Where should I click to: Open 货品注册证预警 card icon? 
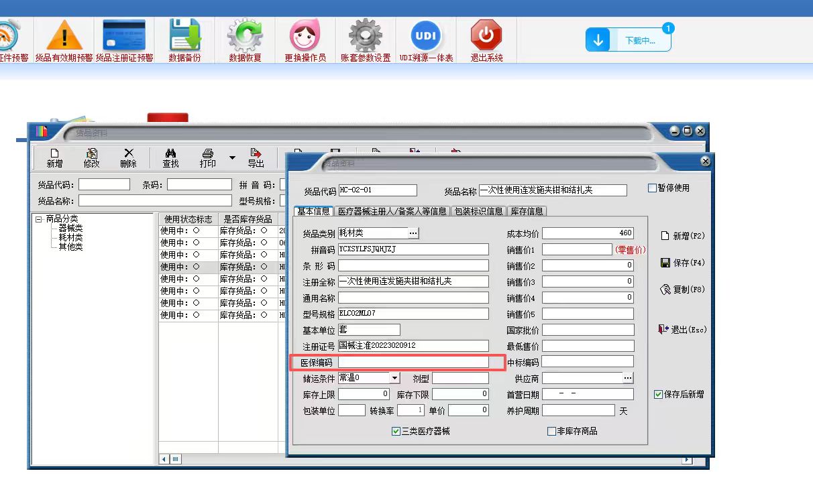tap(124, 35)
